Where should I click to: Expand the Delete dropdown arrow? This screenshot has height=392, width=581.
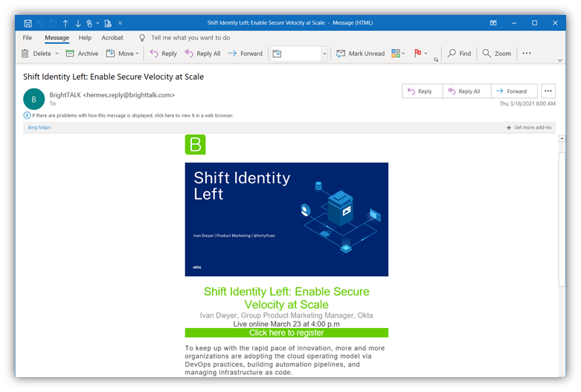click(57, 54)
